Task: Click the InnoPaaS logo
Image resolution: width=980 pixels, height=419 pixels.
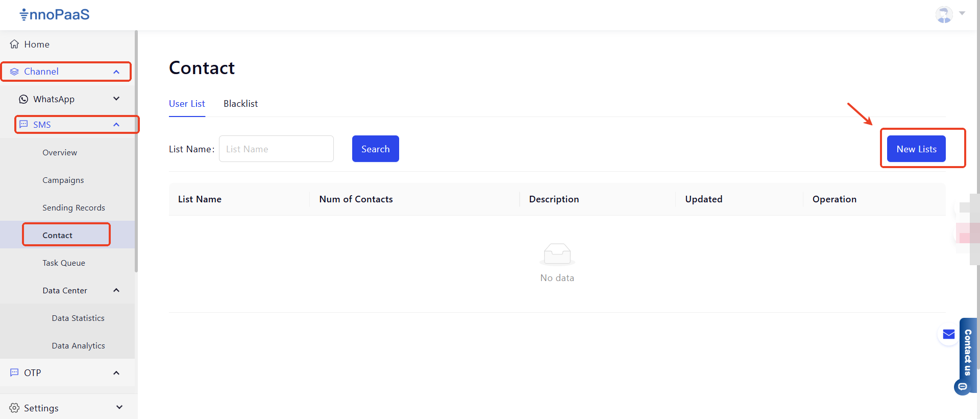Action: (x=54, y=14)
